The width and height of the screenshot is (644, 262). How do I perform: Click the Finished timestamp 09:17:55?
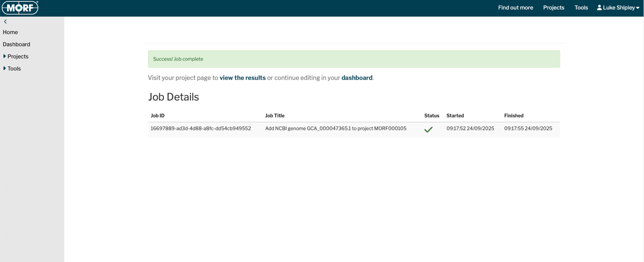click(528, 128)
